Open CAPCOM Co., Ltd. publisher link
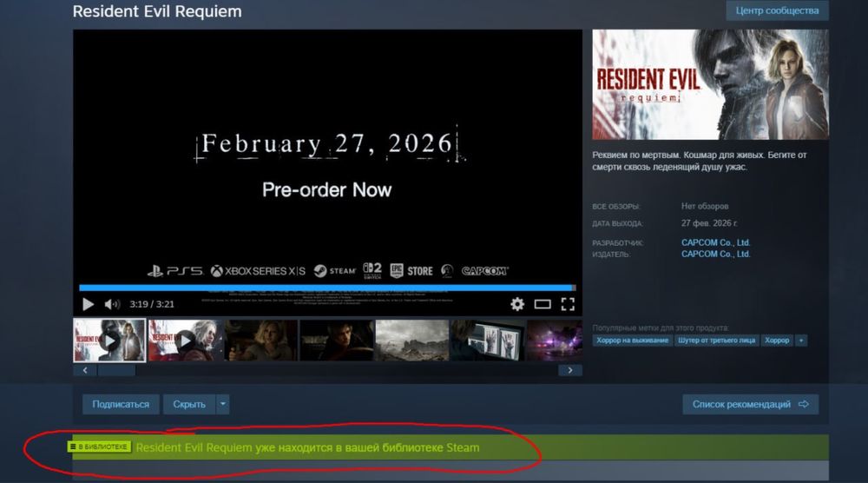 coord(716,255)
